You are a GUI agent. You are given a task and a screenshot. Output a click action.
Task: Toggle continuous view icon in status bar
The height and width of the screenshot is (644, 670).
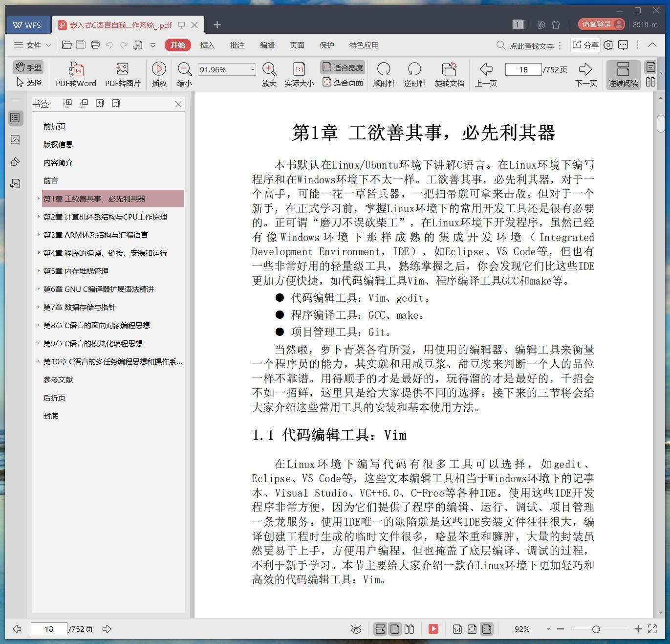tap(380, 629)
